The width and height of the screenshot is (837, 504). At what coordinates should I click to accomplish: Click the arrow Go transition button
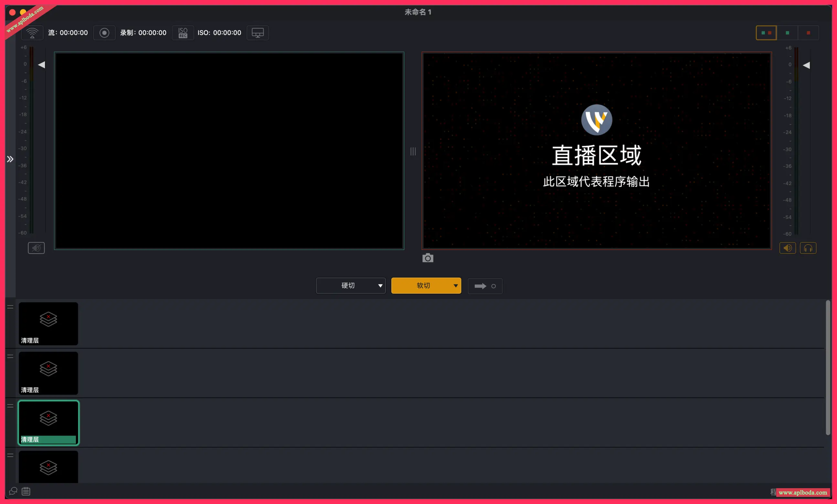click(485, 286)
